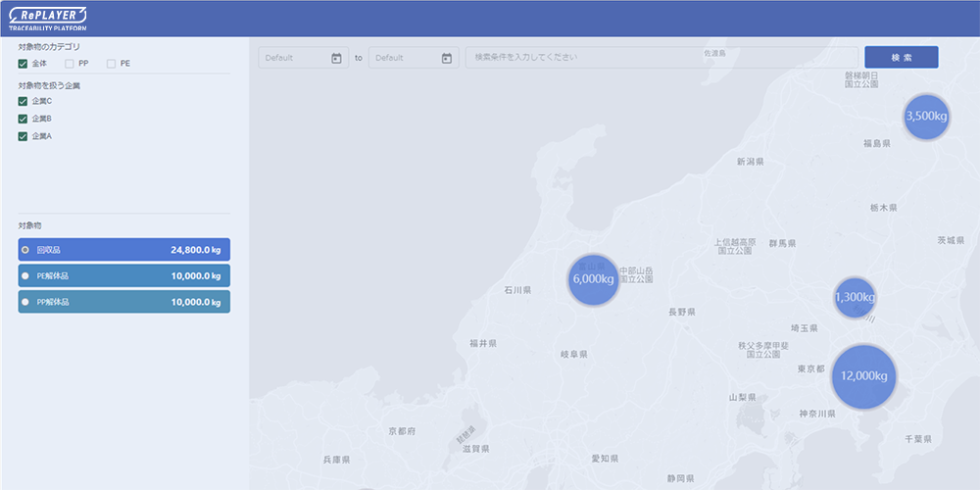Click the 福島県 map label

(x=877, y=144)
